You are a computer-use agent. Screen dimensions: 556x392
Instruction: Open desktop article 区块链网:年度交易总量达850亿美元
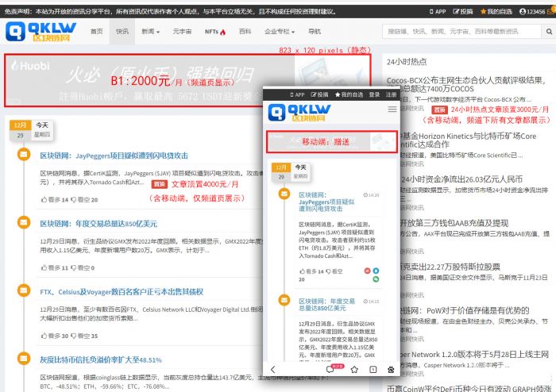(98, 224)
